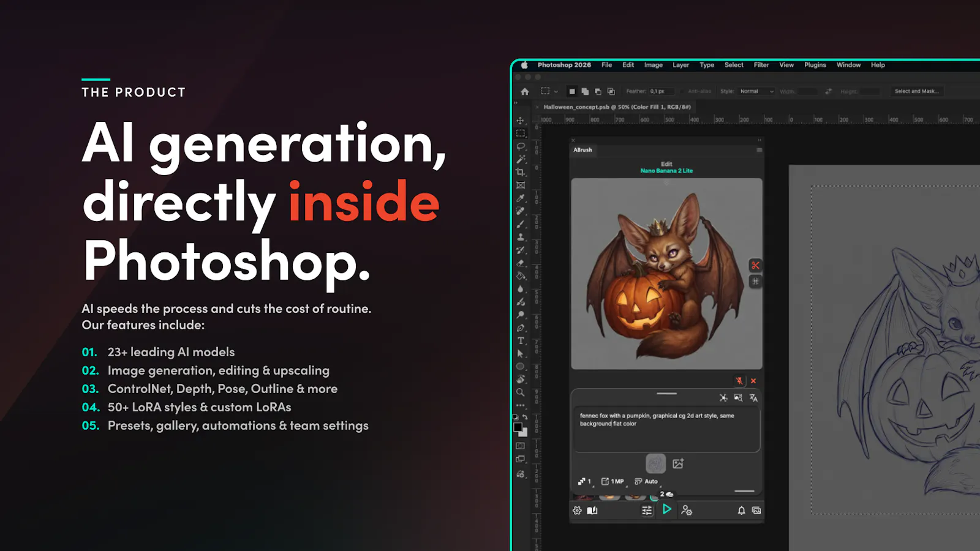Screen dimensions: 980x551
Task: Enable Intersect with selection mode
Action: pos(611,91)
